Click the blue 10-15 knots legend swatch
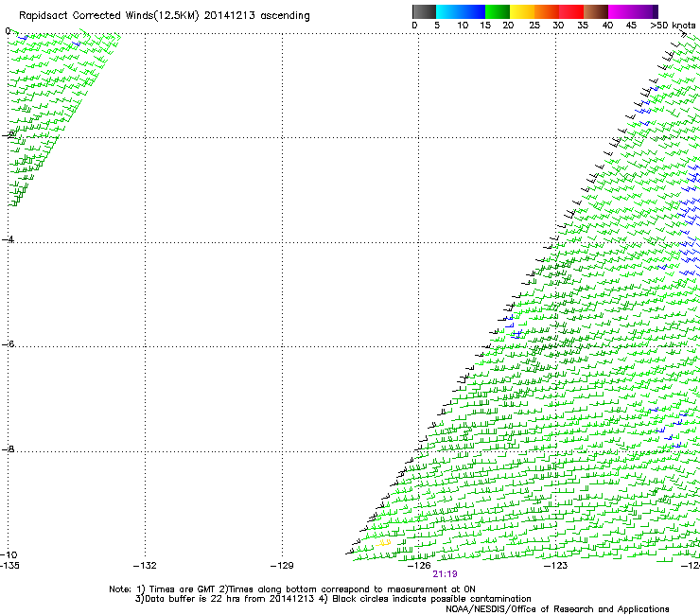This screenshot has height=615, width=700. click(x=473, y=11)
